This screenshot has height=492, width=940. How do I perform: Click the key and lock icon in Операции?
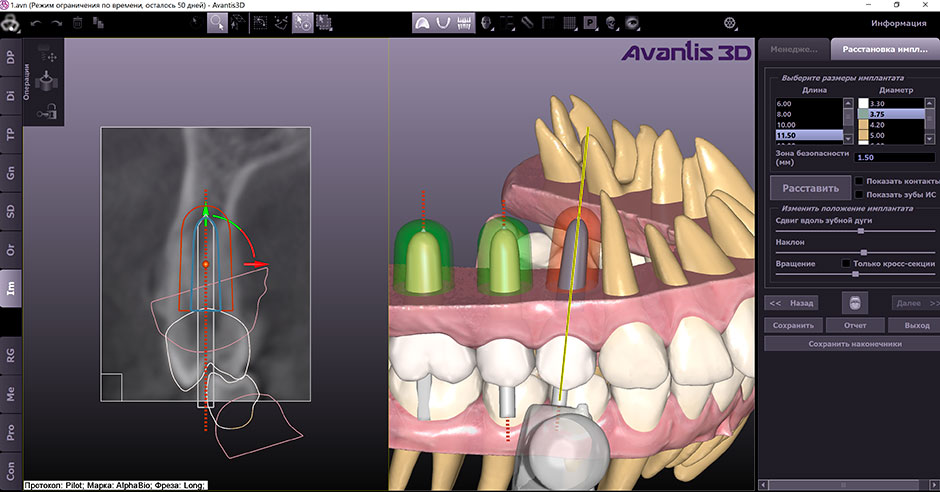click(x=47, y=111)
